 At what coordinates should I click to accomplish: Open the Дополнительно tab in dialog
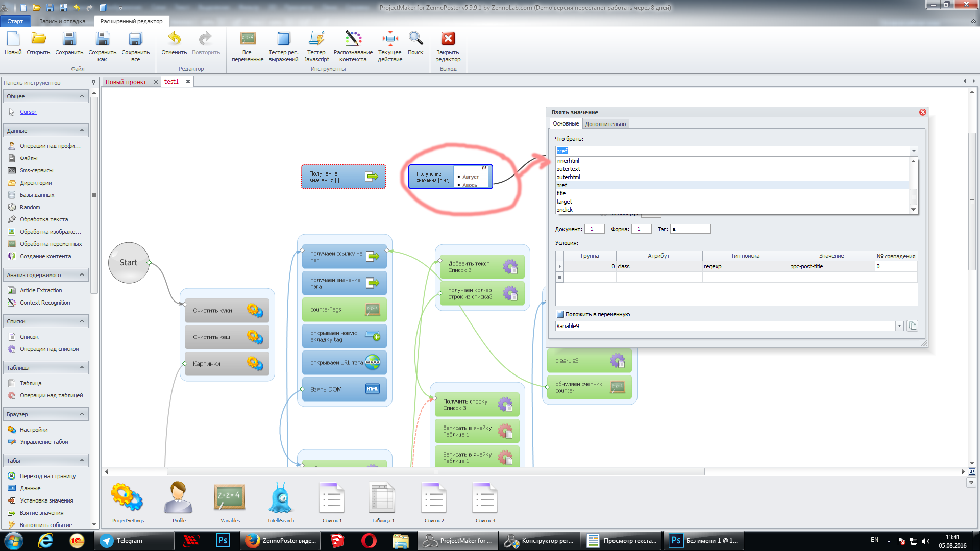pos(605,124)
